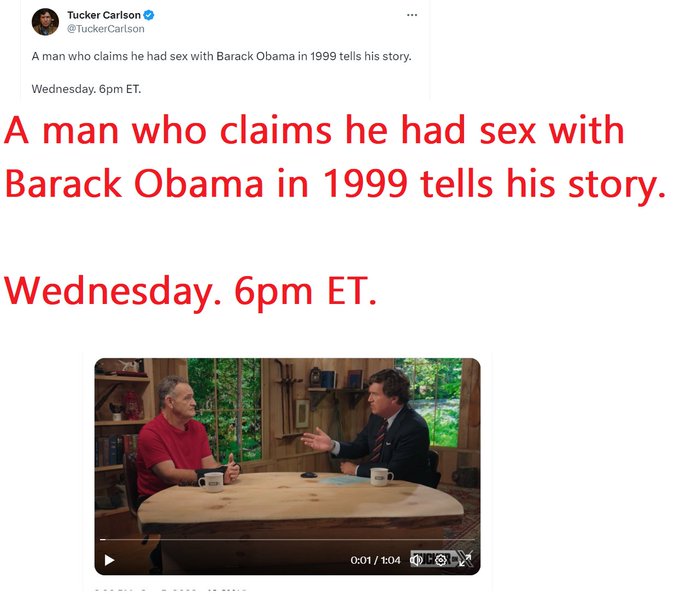Click the small tweet text about 1999
Image resolution: width=680 pixels, height=608 pixels.
coord(221,57)
